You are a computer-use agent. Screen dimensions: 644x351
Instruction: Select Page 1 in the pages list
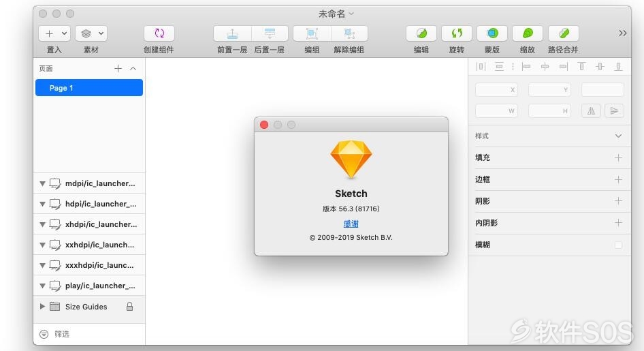click(89, 88)
